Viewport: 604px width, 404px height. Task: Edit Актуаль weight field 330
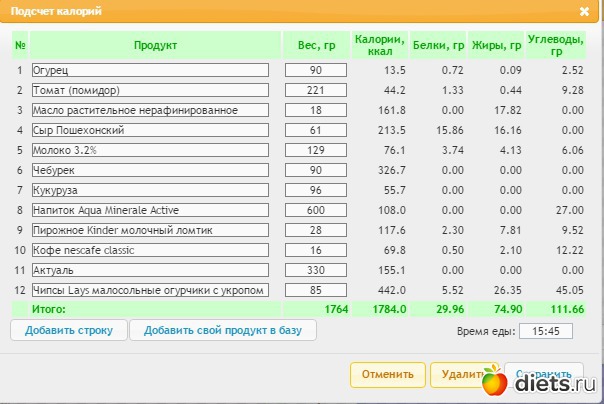click(315, 270)
